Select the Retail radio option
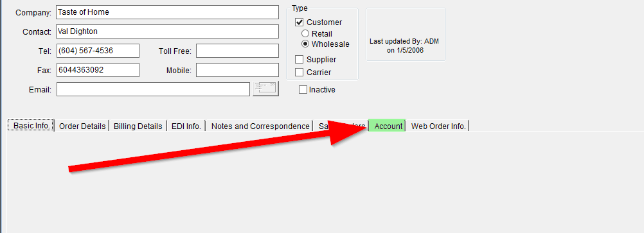This screenshot has height=233, width=644. pos(305,33)
